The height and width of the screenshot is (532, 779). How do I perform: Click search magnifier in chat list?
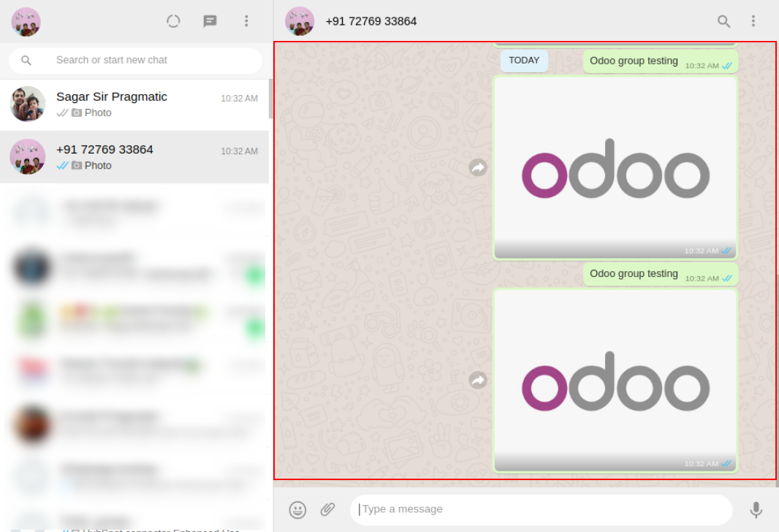click(x=26, y=61)
